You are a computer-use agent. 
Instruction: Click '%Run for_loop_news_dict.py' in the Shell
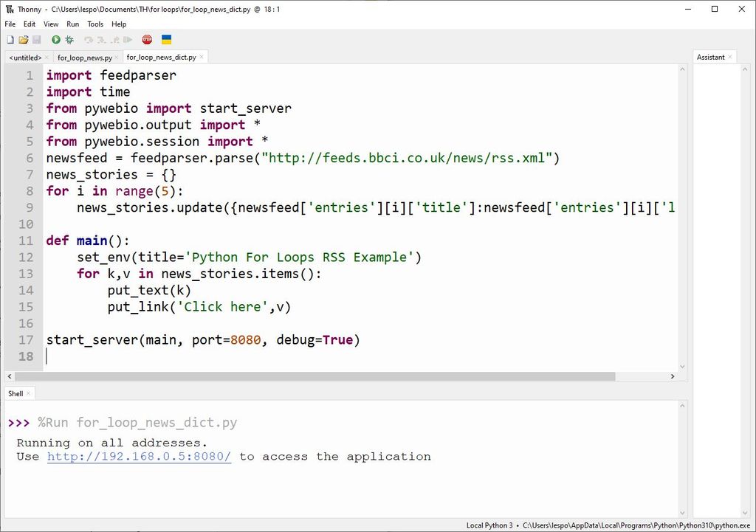[137, 423]
